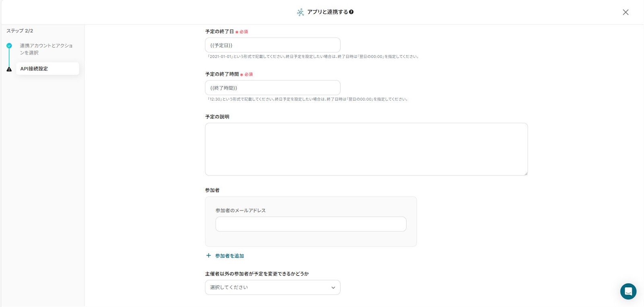The width and height of the screenshot is (644, 307).
Task: Click the completed step checkmark icon
Action: click(9, 45)
